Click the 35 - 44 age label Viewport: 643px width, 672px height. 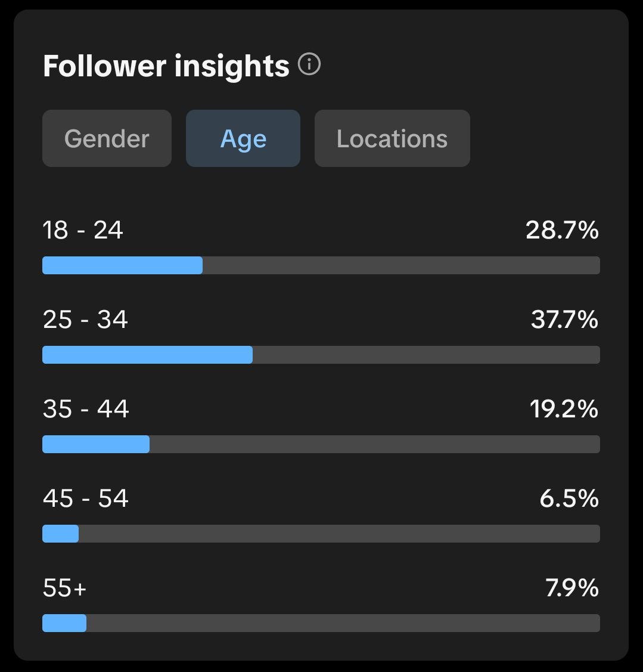(86, 409)
